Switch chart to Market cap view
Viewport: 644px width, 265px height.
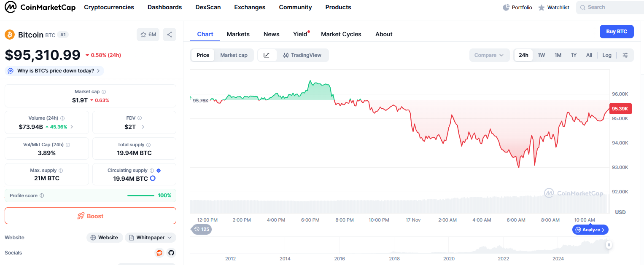point(234,55)
